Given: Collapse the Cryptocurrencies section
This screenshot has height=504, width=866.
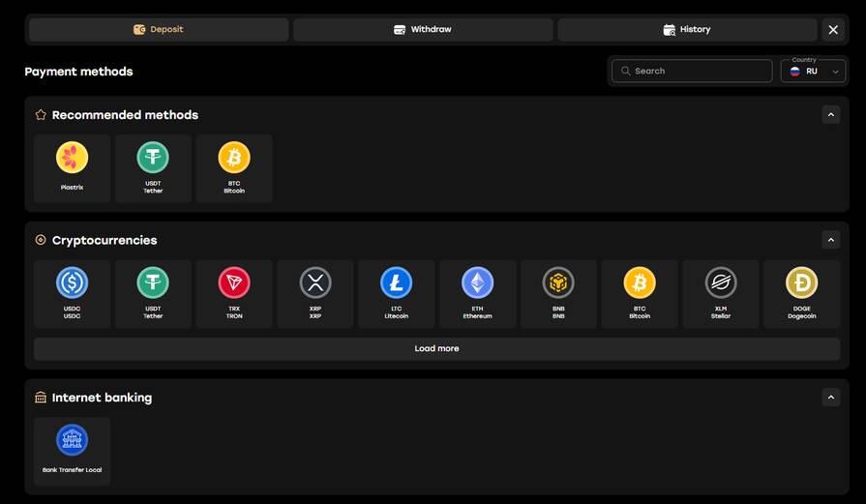Looking at the screenshot, I should [830, 240].
